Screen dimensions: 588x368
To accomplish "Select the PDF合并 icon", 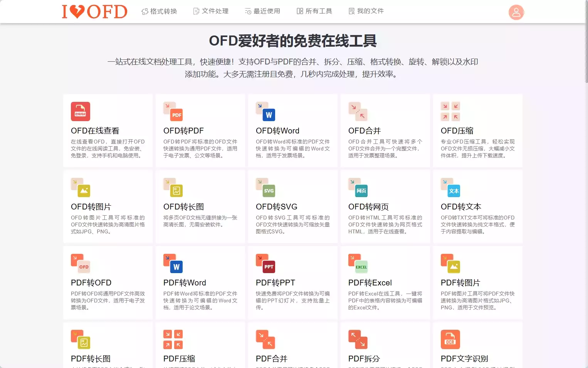I will click(265, 339).
